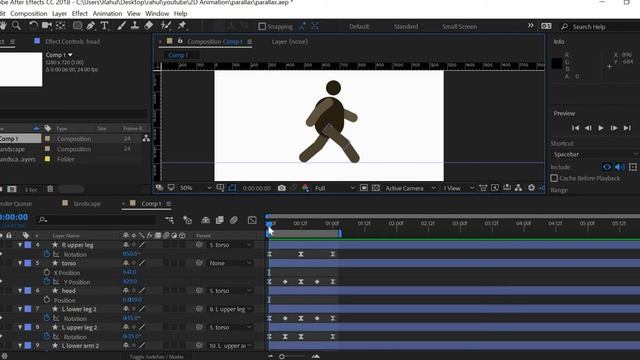Collapse the head layer twirl arrow
The image size is (640, 360).
click(x=20, y=291)
